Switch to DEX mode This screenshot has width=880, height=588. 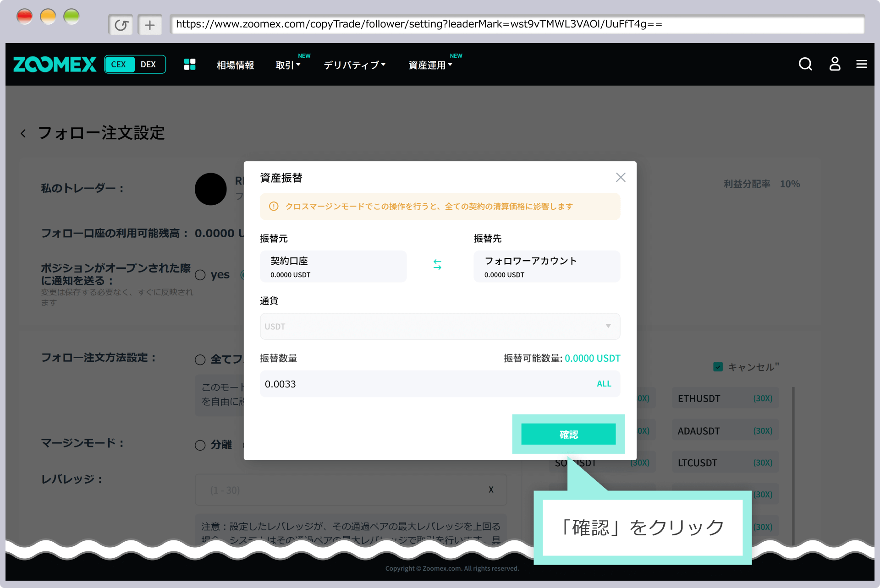[x=148, y=65]
